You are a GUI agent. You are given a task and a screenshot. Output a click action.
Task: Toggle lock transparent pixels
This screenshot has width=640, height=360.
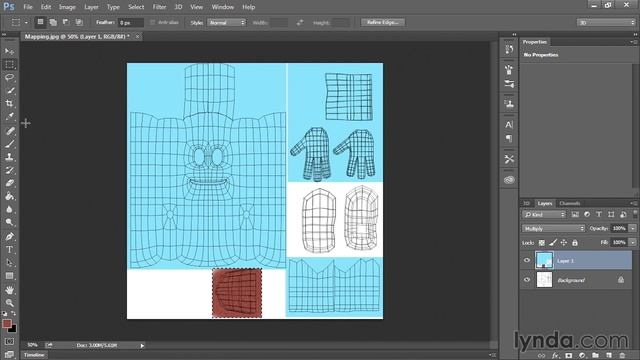(542, 242)
